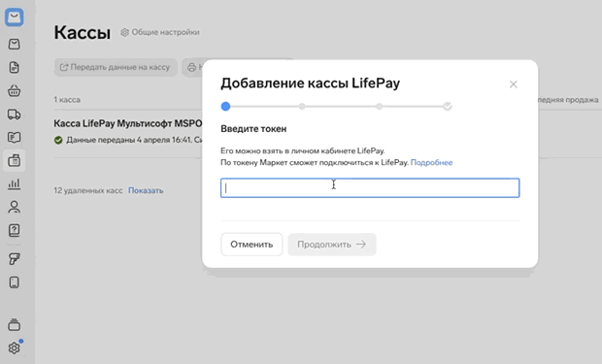The image size is (602, 364).
Task: Click the printer icon button behind the dialog
Action: (x=192, y=67)
